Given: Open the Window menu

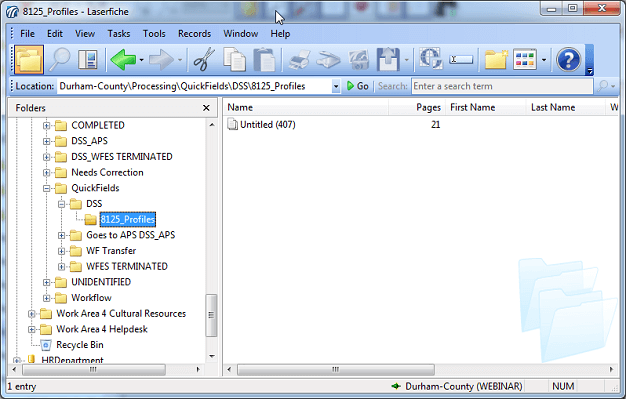Looking at the screenshot, I should click(241, 34).
